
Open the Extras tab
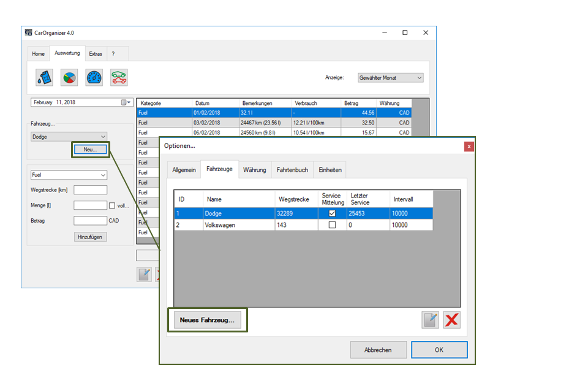point(96,54)
